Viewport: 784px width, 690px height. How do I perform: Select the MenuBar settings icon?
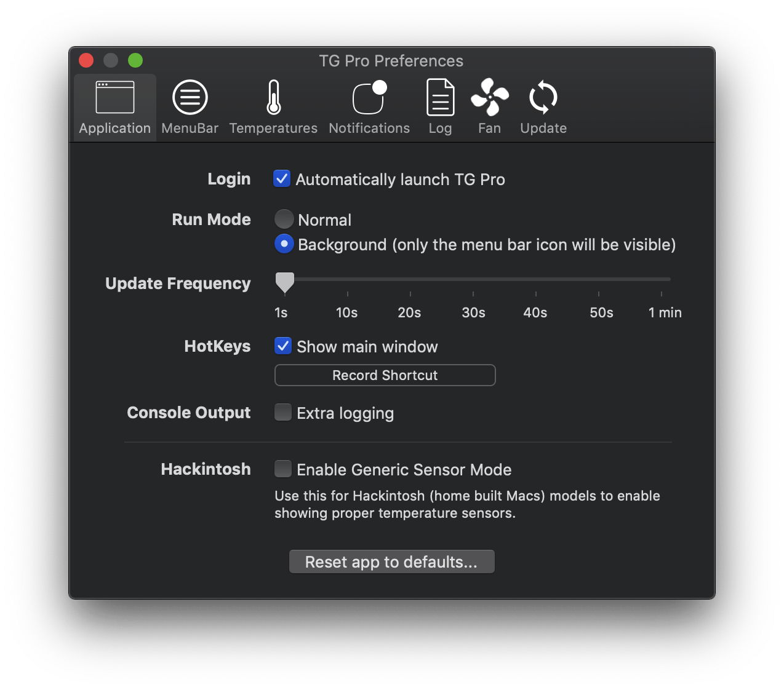(x=190, y=106)
